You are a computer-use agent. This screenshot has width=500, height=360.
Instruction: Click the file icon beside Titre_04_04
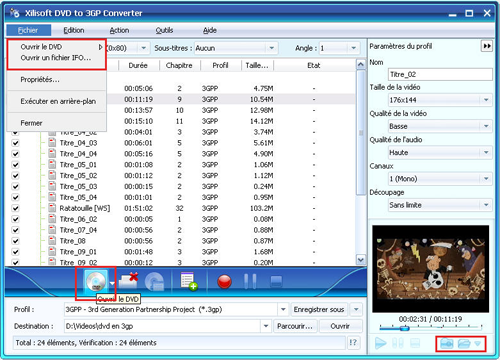point(52,154)
